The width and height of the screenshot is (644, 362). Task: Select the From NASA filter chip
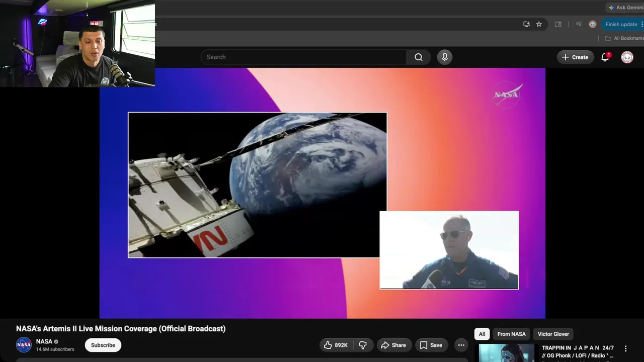click(x=511, y=334)
